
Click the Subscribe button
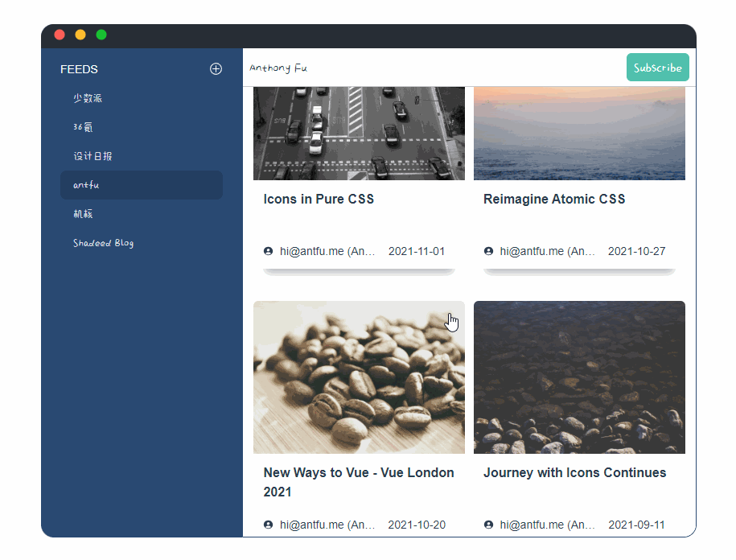tap(658, 67)
